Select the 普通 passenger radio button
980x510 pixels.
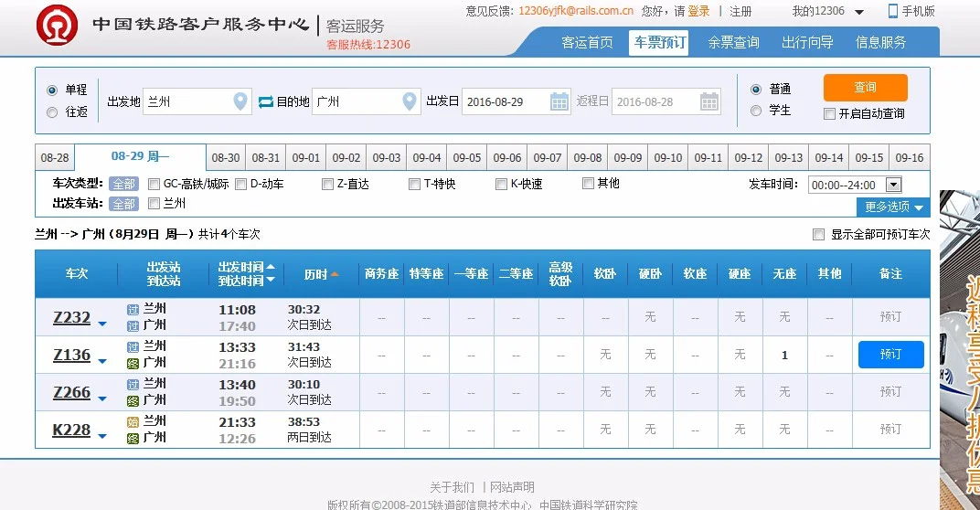click(756, 90)
